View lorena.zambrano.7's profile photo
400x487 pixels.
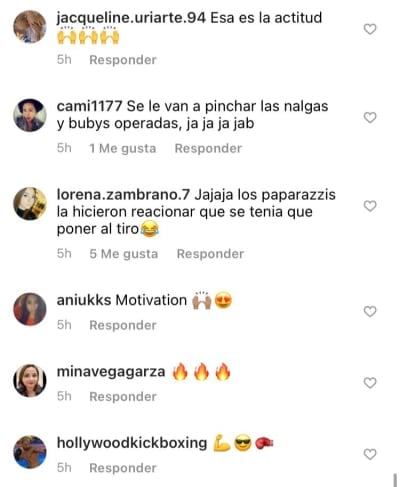[30, 203]
